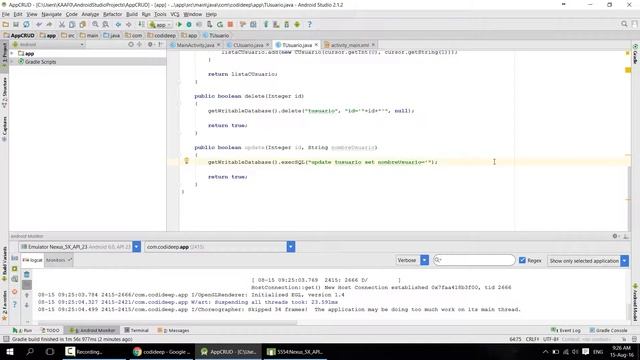640x360 pixels.
Task: Click the Android Monitor settings gear icon
Action: pos(615,236)
